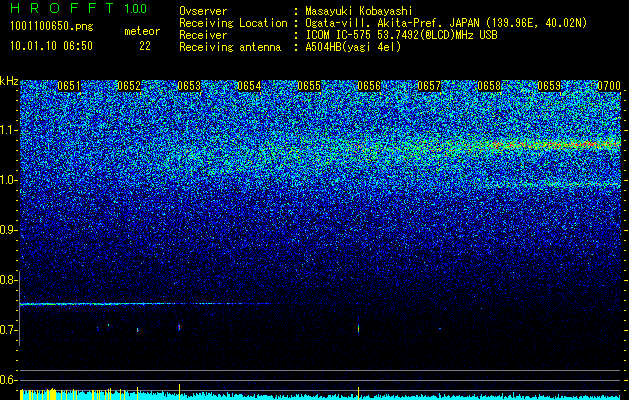Click the 'Receiving antenna' label

230,47
